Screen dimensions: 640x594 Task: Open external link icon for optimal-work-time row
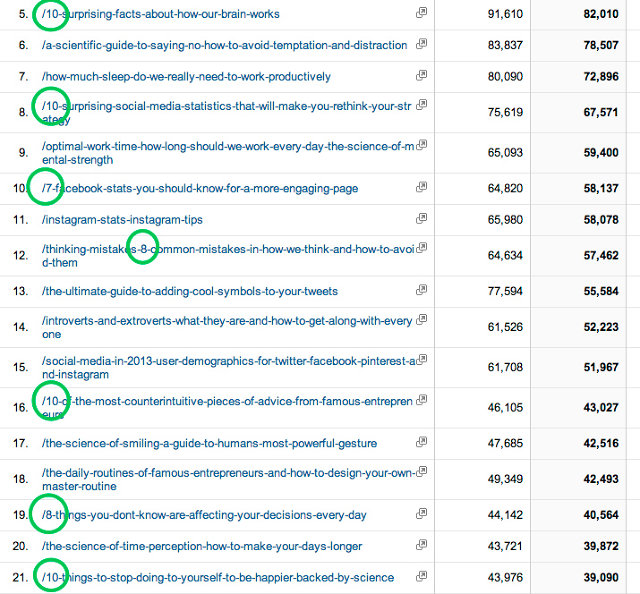pyautogui.click(x=422, y=145)
